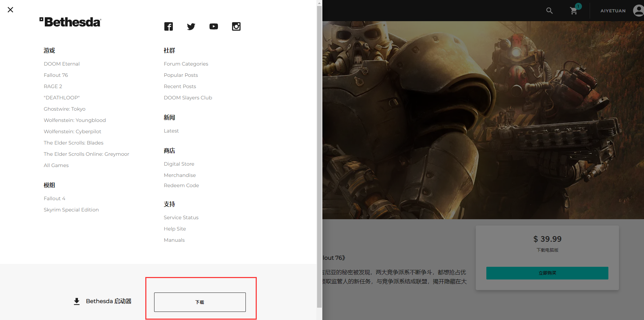Viewport: 644px width, 320px height.
Task: Open Bethesda YouTube channel icon
Action: coord(214,26)
